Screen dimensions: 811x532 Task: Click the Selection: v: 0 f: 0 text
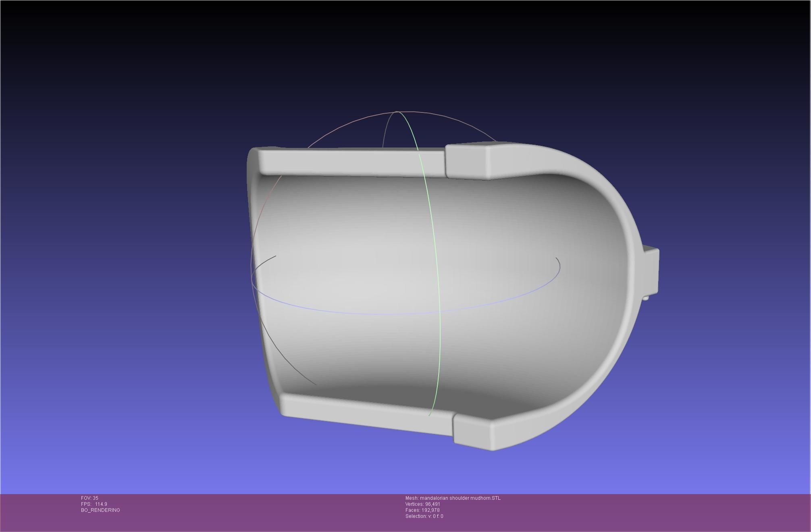tap(424, 516)
